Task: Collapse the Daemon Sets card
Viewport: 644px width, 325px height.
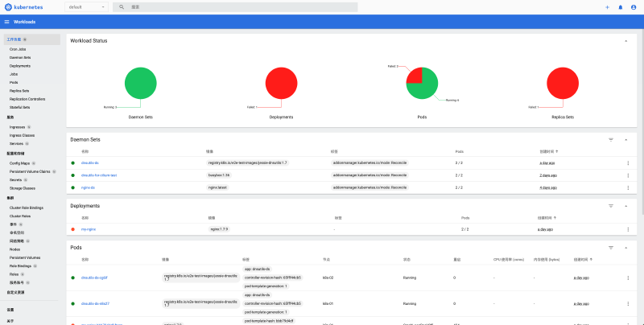Action: (x=625, y=139)
